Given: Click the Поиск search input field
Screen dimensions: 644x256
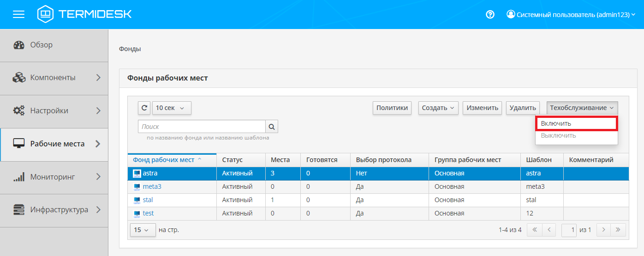Looking at the screenshot, I should coord(202,127).
